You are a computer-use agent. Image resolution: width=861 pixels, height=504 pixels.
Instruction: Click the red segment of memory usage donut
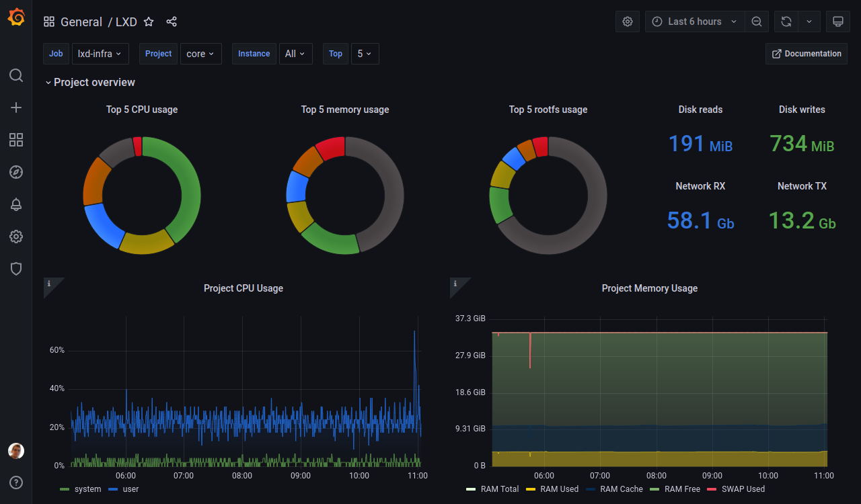point(331,148)
